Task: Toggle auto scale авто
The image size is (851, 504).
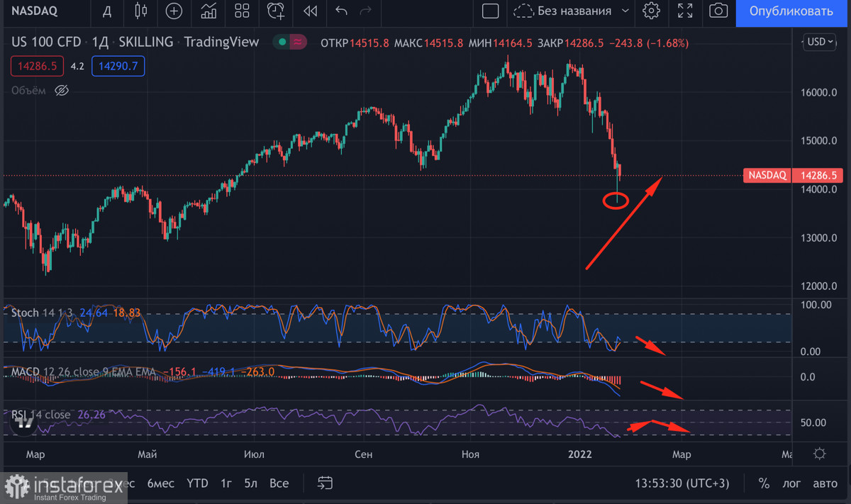Action: tap(824, 483)
